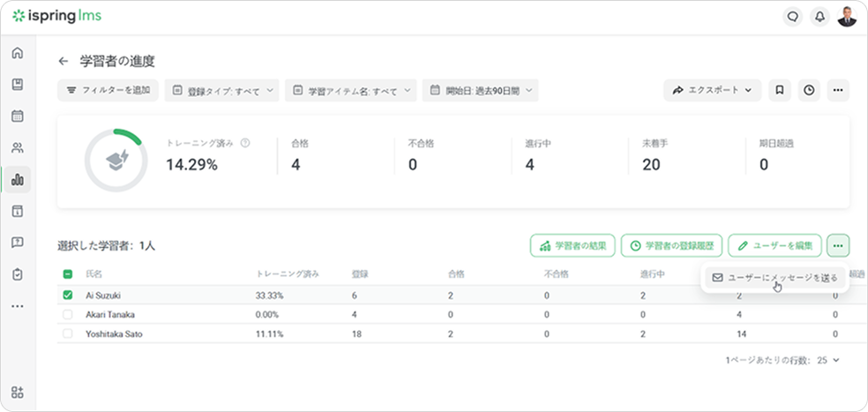
Task: Click the ユーザーを編集 button
Action: (x=775, y=245)
